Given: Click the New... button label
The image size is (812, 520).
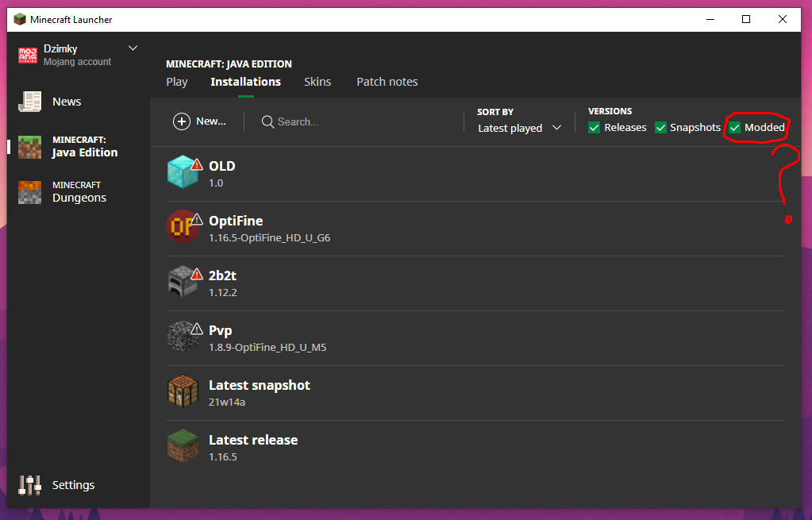Looking at the screenshot, I should click(x=211, y=121).
